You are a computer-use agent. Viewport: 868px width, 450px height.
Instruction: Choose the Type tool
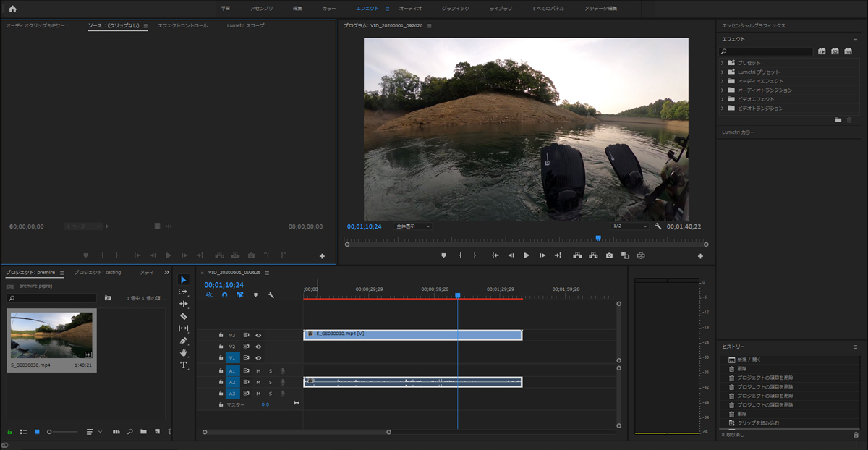[x=183, y=365]
